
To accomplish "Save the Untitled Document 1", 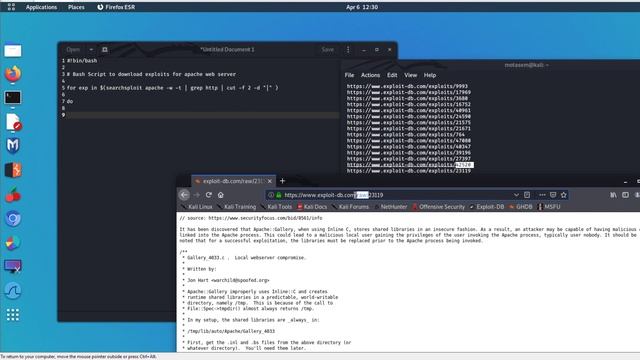I will [327, 49].
